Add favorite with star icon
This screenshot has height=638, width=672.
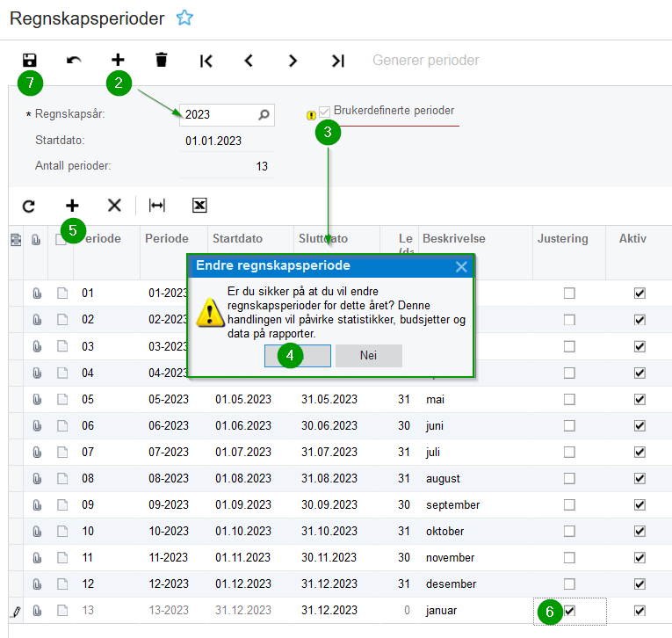pos(184,18)
